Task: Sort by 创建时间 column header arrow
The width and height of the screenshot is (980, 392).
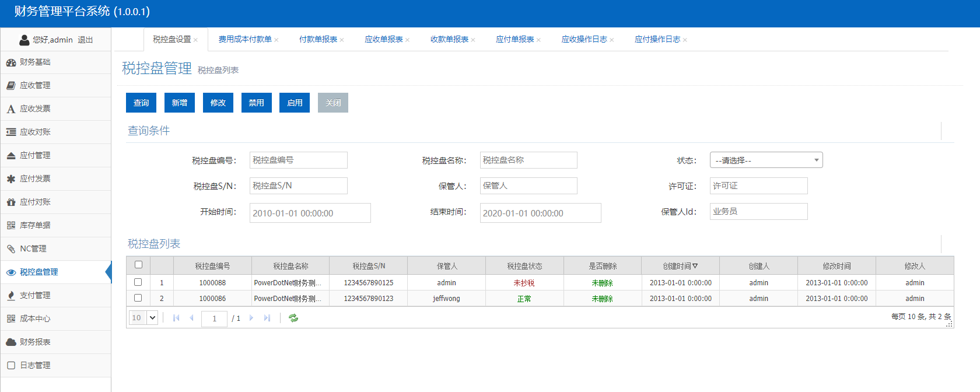Action: (695, 266)
